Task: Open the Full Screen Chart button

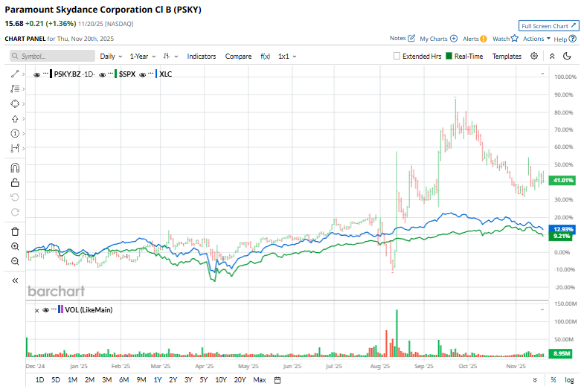Action: click(x=548, y=26)
